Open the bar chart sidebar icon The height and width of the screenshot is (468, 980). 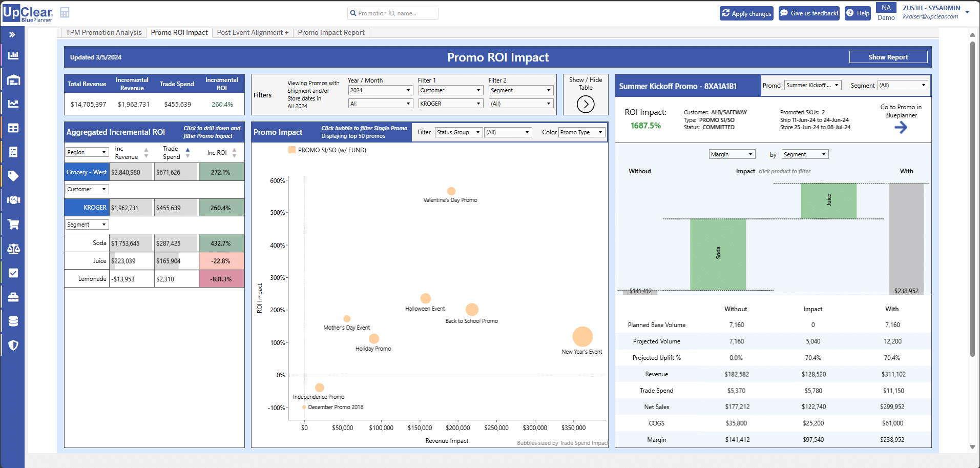(x=13, y=55)
